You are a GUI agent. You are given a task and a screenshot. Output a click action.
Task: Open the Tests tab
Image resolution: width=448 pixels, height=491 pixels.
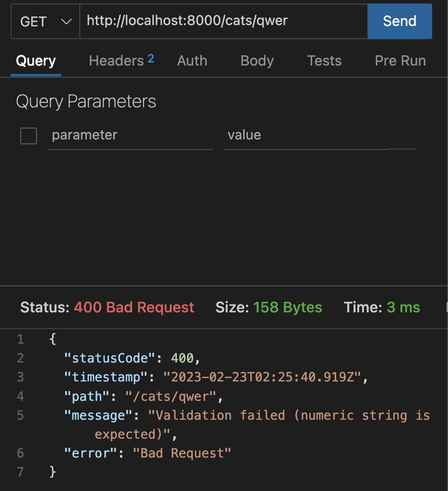coord(324,61)
